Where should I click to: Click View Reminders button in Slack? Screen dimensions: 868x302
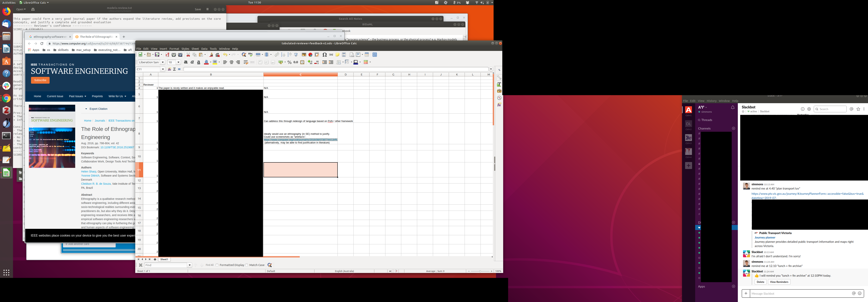pyautogui.click(x=779, y=282)
